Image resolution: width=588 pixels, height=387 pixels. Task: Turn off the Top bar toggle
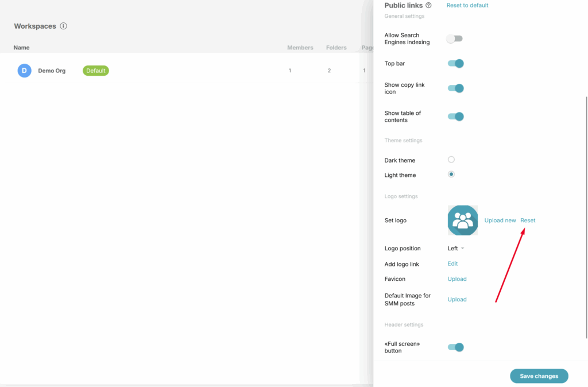pyautogui.click(x=455, y=64)
